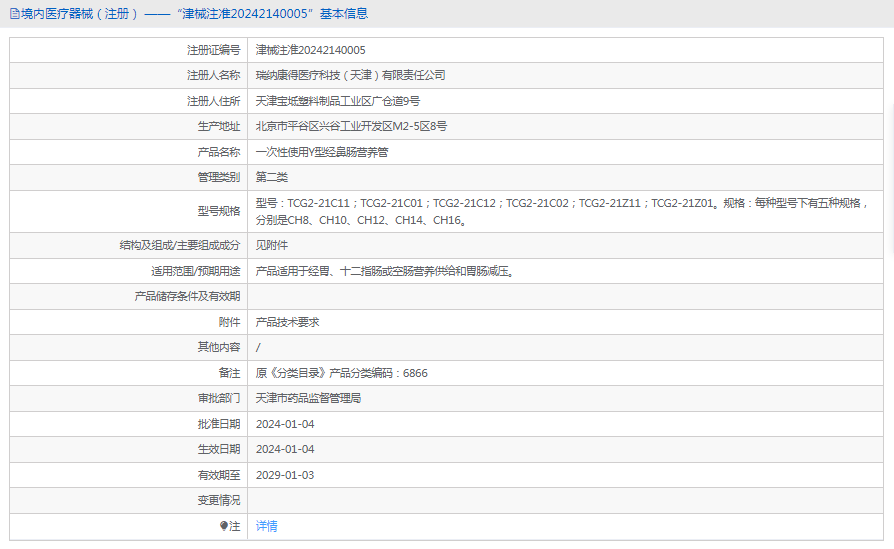Click the 变更情况 label

pos(219,501)
